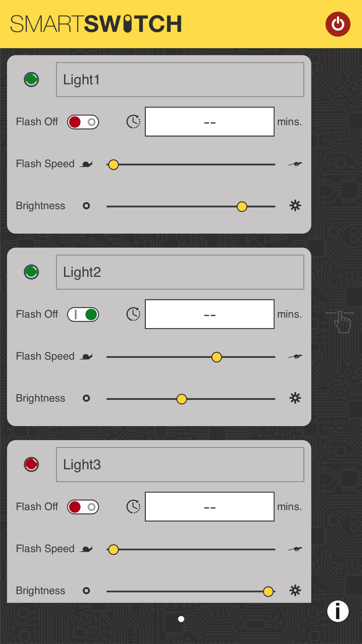This screenshot has height=644, width=362.
Task: Tap the green status indicator for Light2
Action: pos(31,272)
